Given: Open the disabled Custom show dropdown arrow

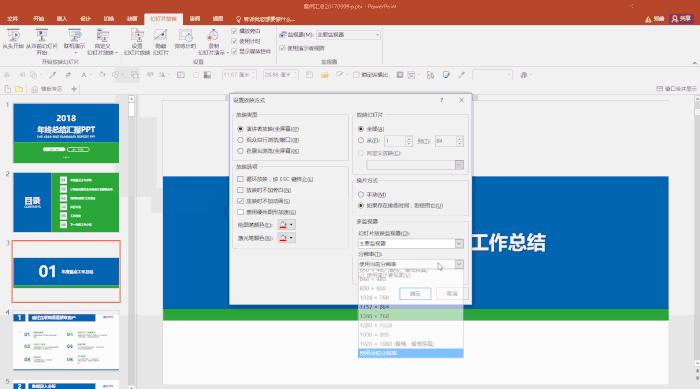Looking at the screenshot, I should (459, 165).
